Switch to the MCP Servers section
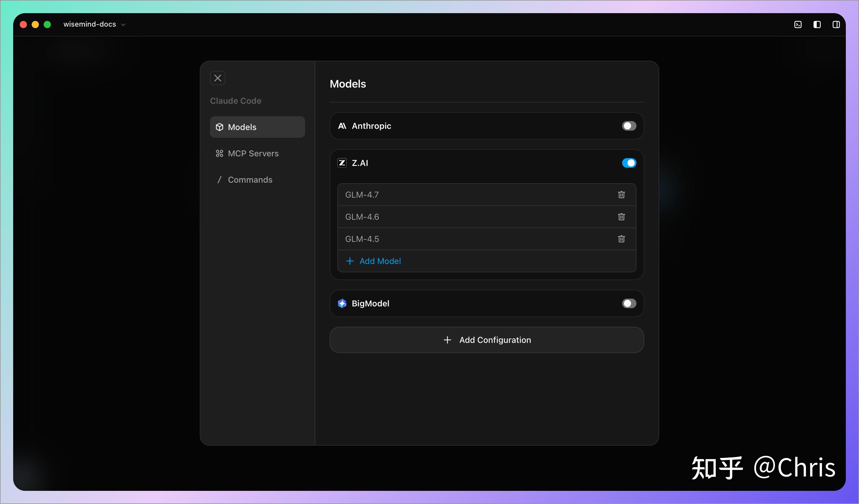The height and width of the screenshot is (504, 859). 253,153
